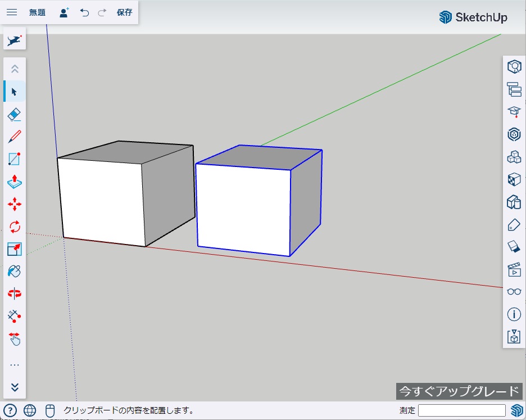
Task: Select the Eraser tool
Action: [x=15, y=114]
